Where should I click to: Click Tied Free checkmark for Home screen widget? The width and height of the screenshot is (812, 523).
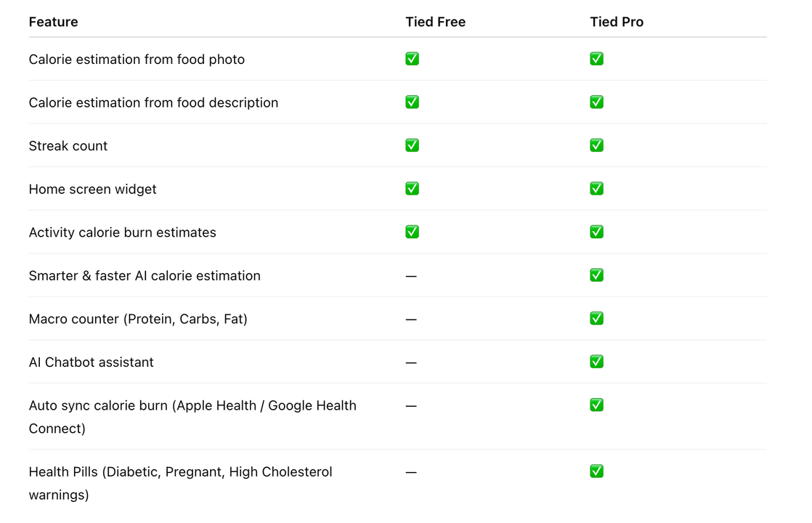[x=412, y=189]
